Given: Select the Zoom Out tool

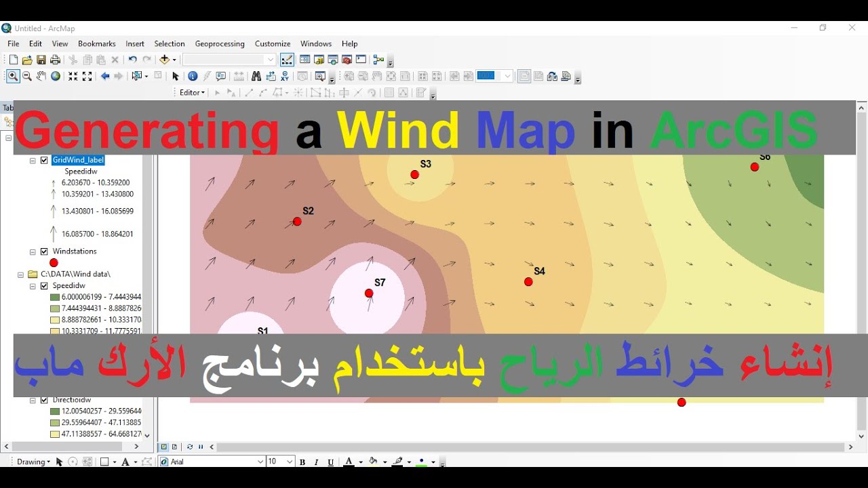Looking at the screenshot, I should [27, 77].
